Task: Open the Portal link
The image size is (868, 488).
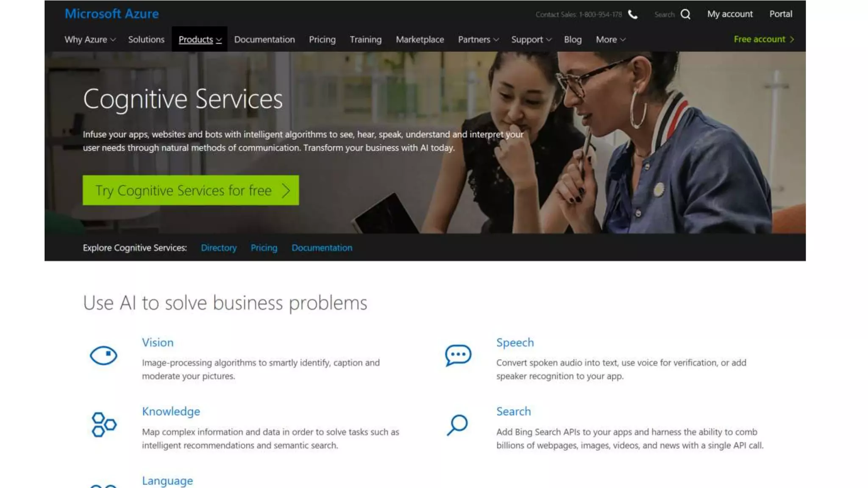Action: pyautogui.click(x=781, y=14)
